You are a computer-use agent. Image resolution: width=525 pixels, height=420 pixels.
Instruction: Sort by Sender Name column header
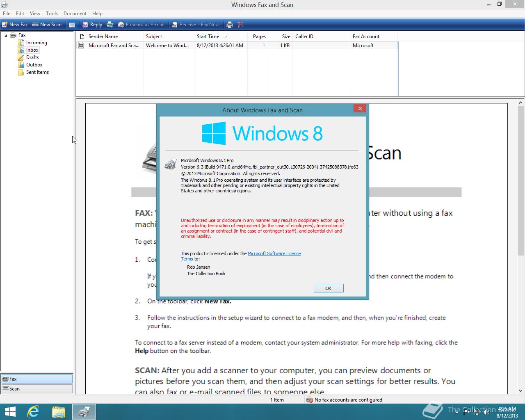click(114, 37)
